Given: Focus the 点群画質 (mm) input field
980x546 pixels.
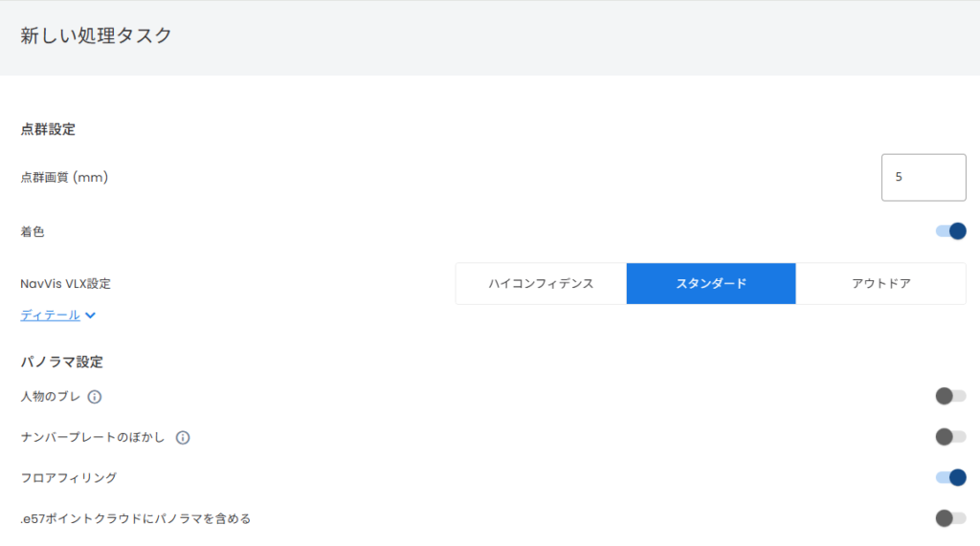Looking at the screenshot, I should pos(923,178).
